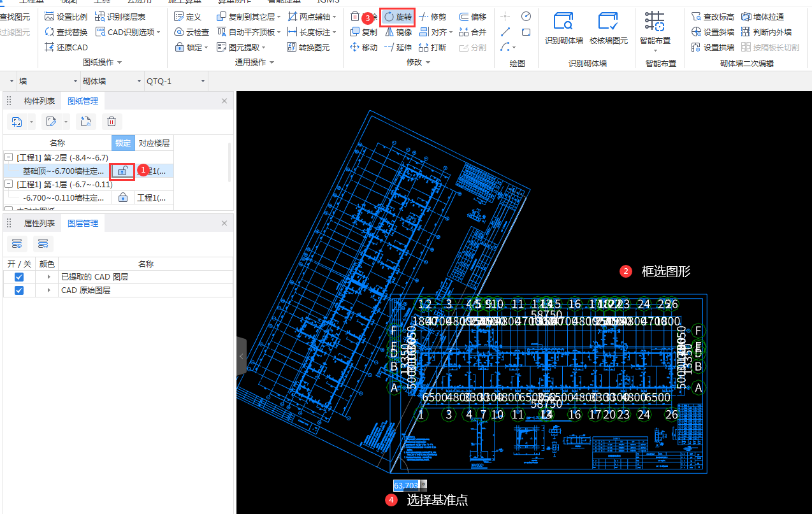Click the 墙体拉通 tool
Screen dimensions: 812x514
(762, 17)
